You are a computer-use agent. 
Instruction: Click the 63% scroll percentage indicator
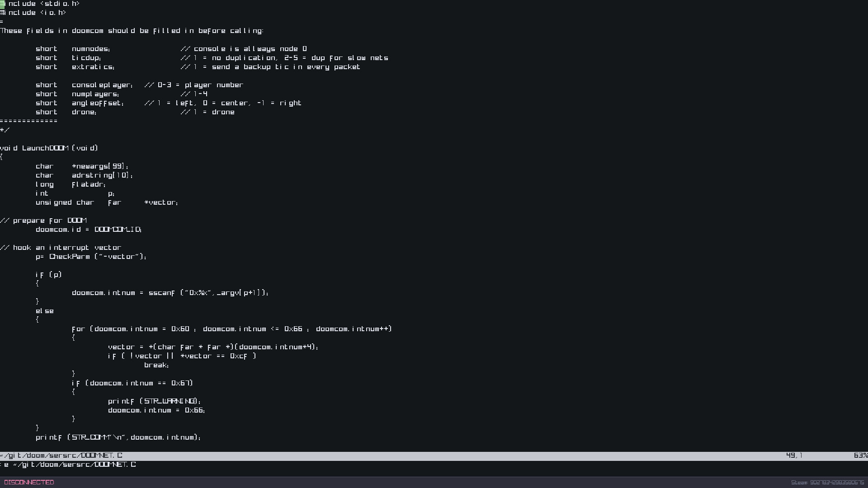click(x=859, y=455)
